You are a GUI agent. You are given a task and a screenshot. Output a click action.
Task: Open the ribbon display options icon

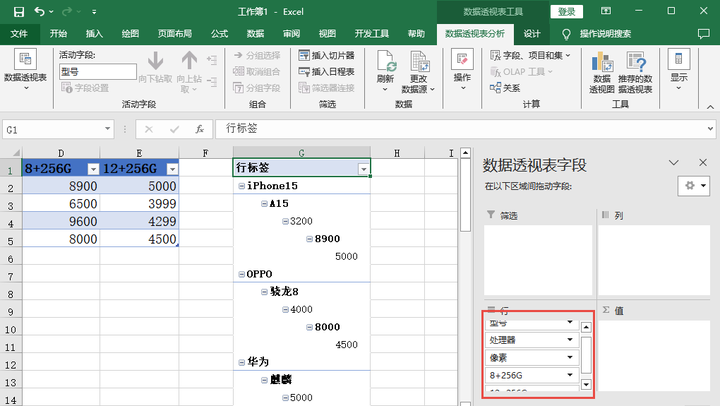click(606, 11)
